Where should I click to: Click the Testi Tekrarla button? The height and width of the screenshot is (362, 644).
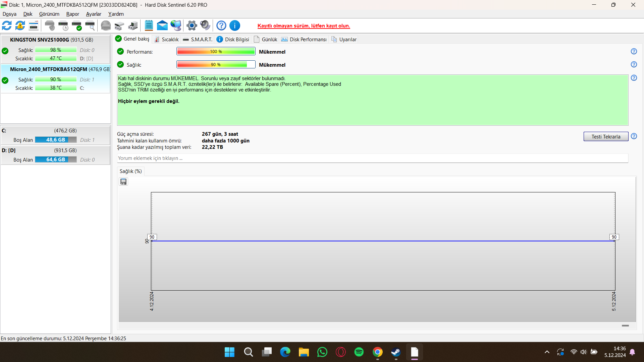click(x=605, y=136)
